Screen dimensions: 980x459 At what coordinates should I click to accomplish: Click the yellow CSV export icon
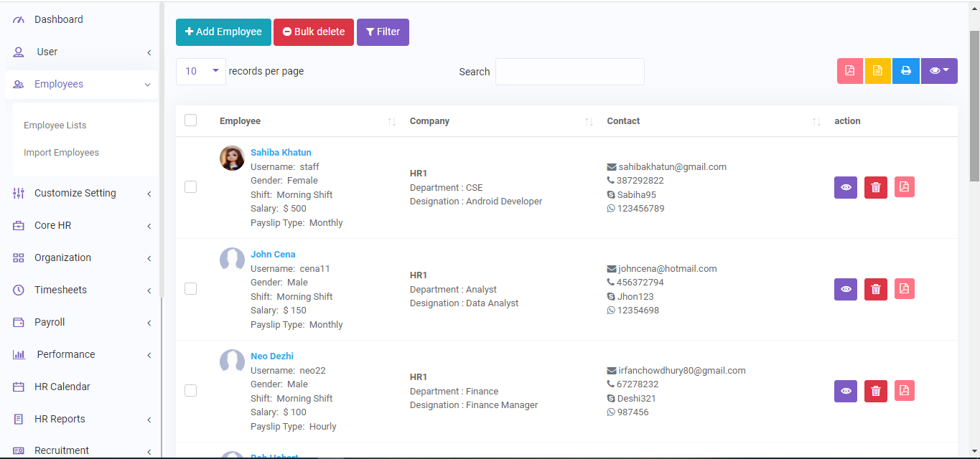877,71
